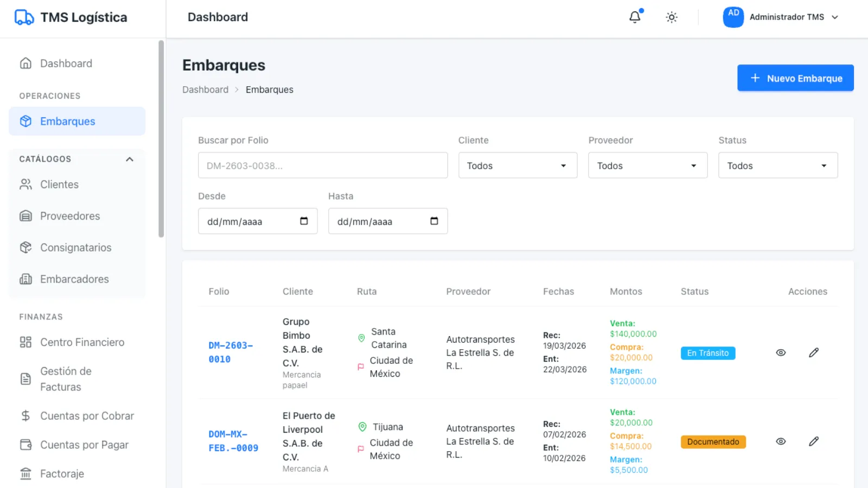Click the Santa Catarina origin text

point(389,338)
